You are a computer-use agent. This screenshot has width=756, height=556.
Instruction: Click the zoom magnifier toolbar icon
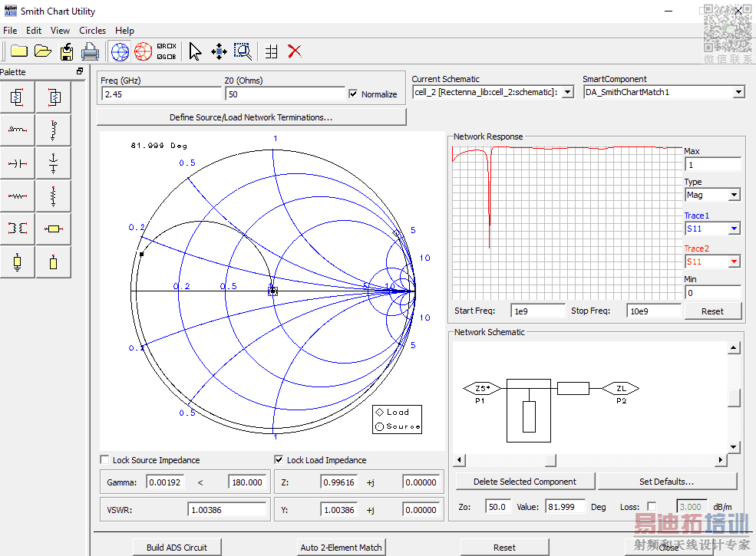click(x=243, y=51)
